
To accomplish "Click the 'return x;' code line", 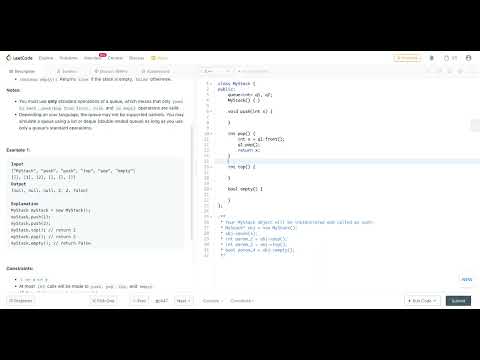I will [249, 150].
